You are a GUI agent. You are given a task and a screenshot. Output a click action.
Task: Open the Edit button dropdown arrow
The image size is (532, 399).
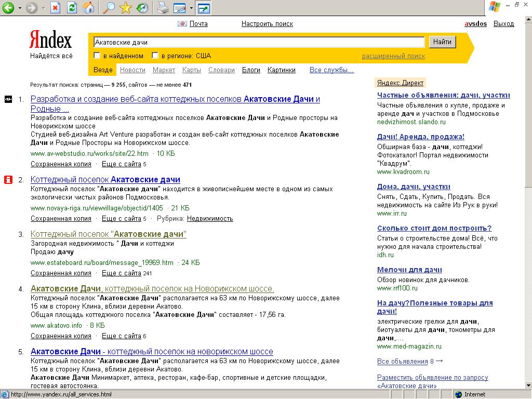point(191,8)
